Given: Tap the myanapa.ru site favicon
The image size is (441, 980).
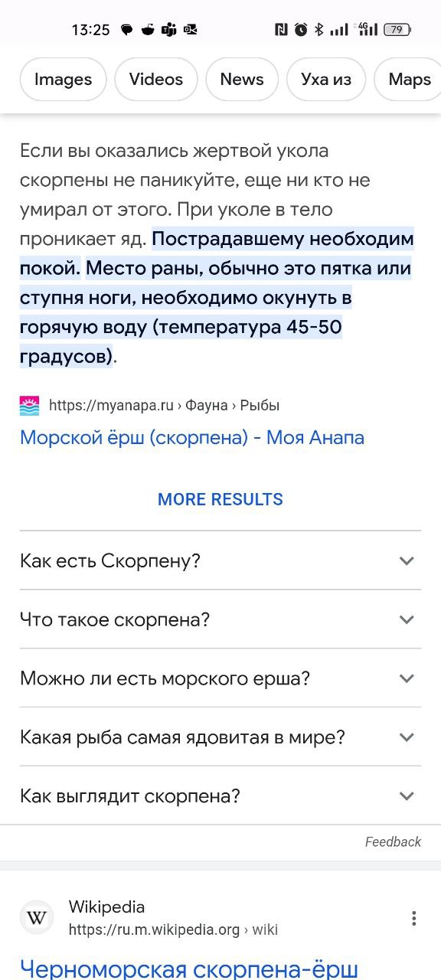Looking at the screenshot, I should (29, 406).
